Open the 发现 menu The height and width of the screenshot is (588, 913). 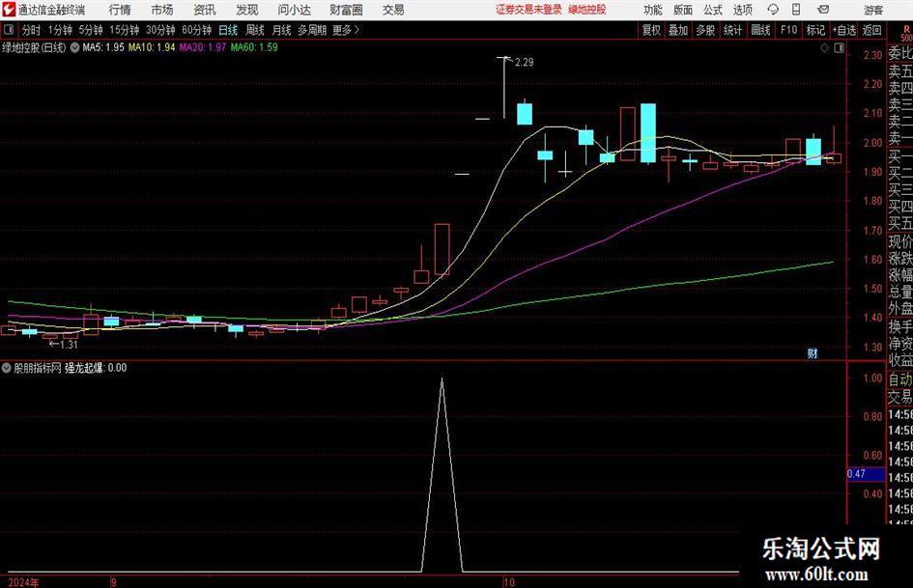pyautogui.click(x=247, y=10)
